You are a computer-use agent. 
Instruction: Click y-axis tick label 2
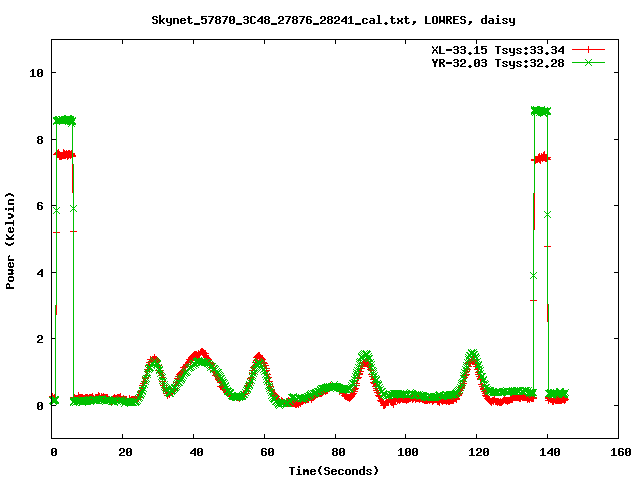40,339
